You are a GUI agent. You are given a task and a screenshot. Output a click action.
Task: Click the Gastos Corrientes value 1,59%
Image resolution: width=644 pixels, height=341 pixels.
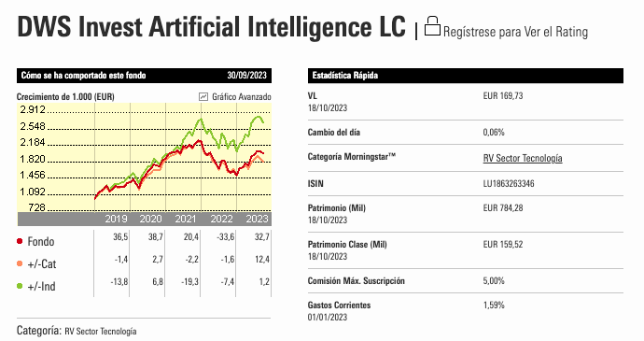(494, 305)
